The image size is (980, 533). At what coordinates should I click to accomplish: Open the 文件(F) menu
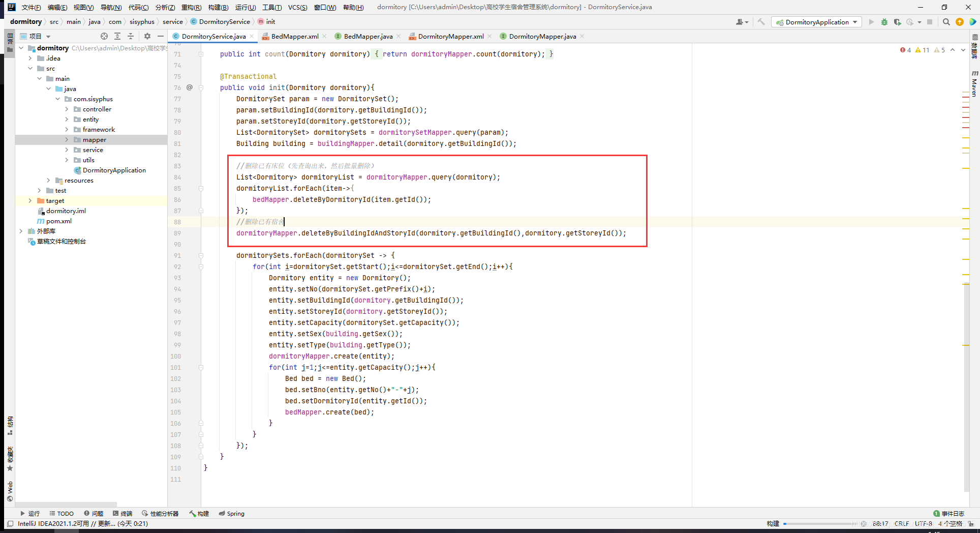(31, 7)
